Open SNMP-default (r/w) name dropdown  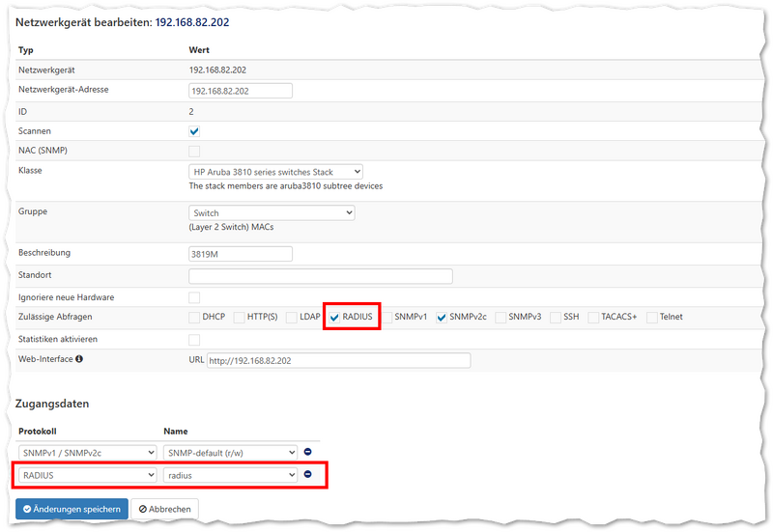tap(230, 453)
